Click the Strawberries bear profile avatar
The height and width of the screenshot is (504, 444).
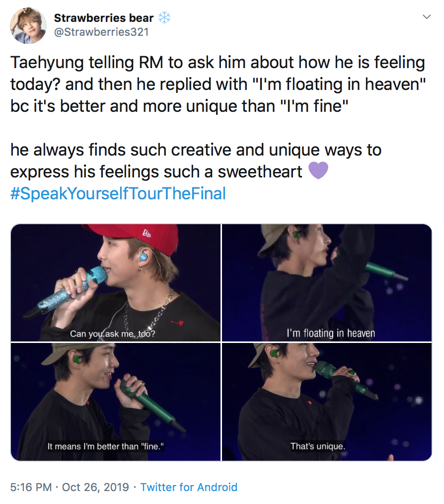coord(28,25)
